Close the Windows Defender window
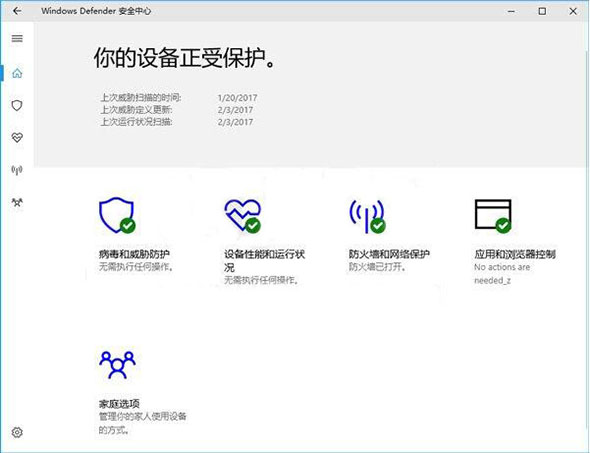This screenshot has height=453, width=590. click(x=573, y=11)
